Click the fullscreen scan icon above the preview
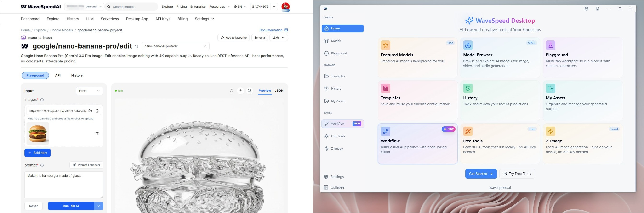Image resolution: width=644 pixels, height=213 pixels. [250, 91]
